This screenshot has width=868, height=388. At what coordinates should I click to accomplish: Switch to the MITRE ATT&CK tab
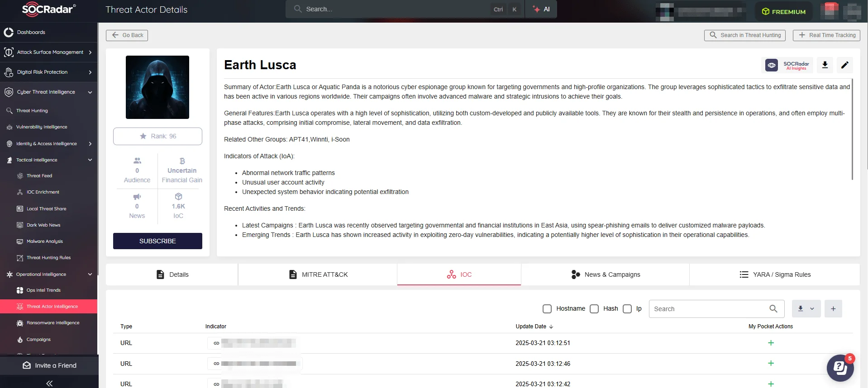click(x=318, y=274)
